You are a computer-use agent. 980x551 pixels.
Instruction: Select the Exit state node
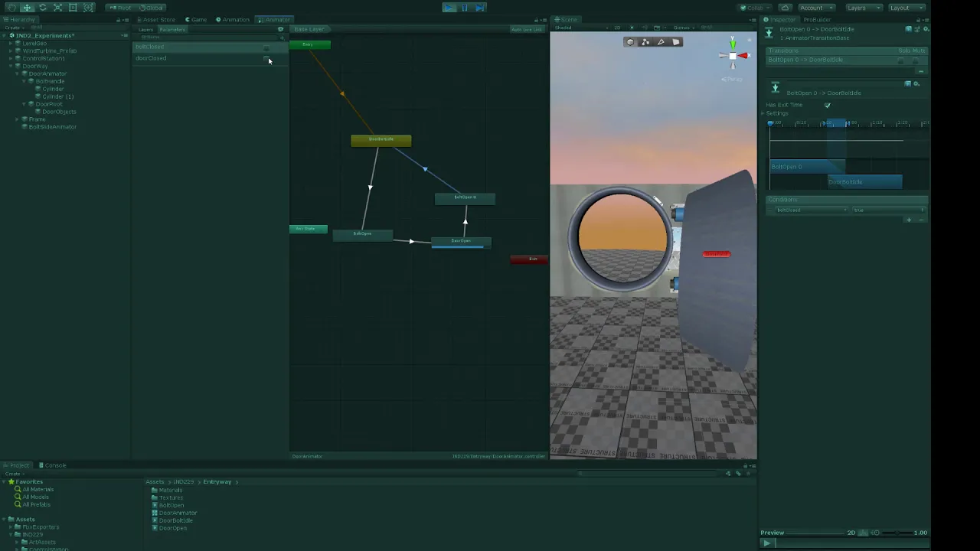click(529, 259)
